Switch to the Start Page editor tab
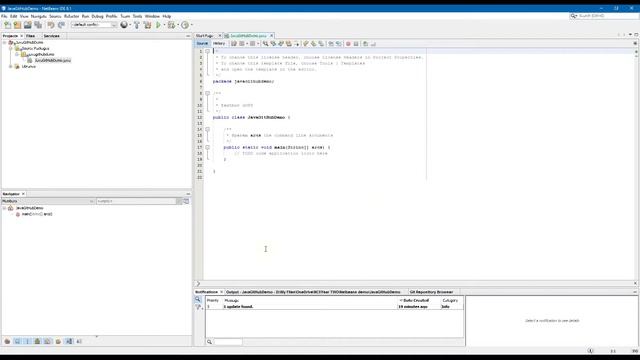Screen dimensions: 640x360 pos(204,36)
